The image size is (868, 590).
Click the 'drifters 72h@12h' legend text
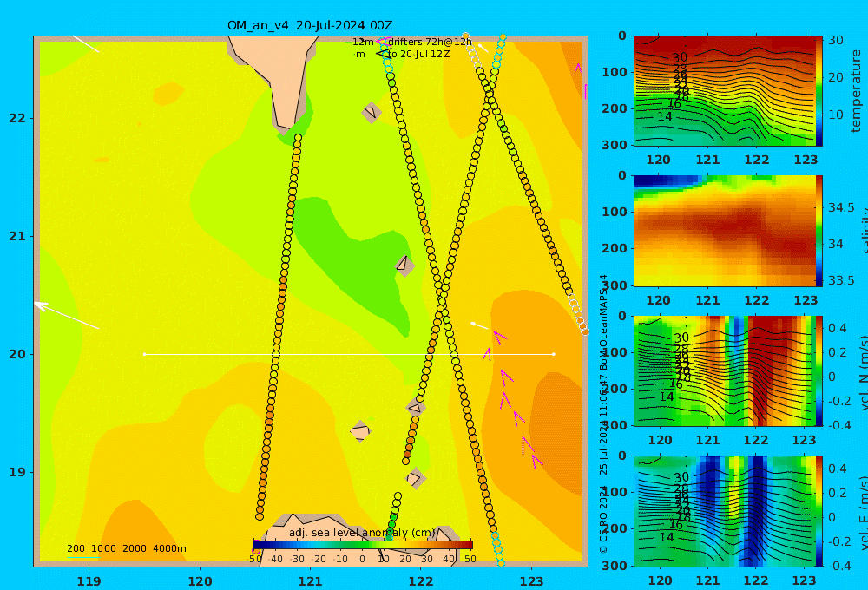pyautogui.click(x=430, y=42)
